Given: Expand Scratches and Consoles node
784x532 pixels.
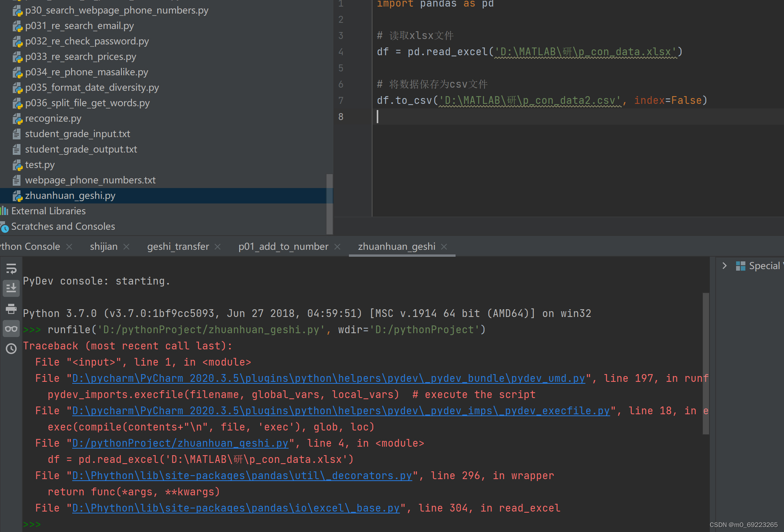Looking at the screenshot, I should click(x=63, y=227).
